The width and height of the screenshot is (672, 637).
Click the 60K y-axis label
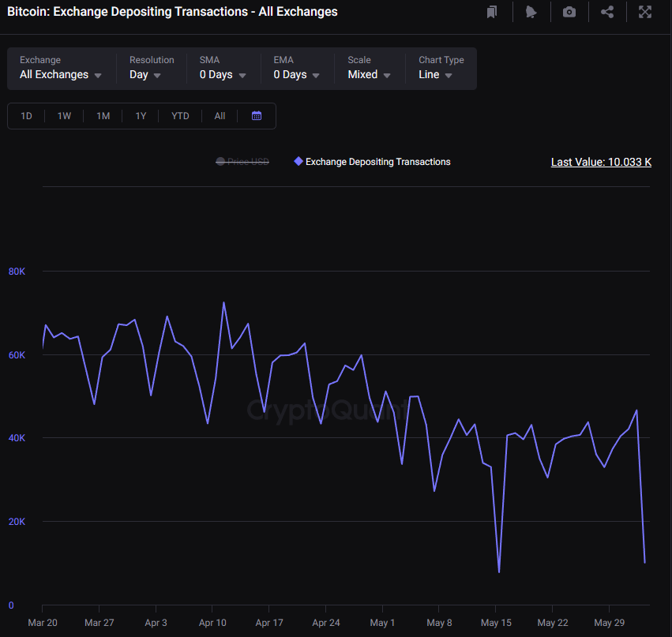tap(17, 354)
